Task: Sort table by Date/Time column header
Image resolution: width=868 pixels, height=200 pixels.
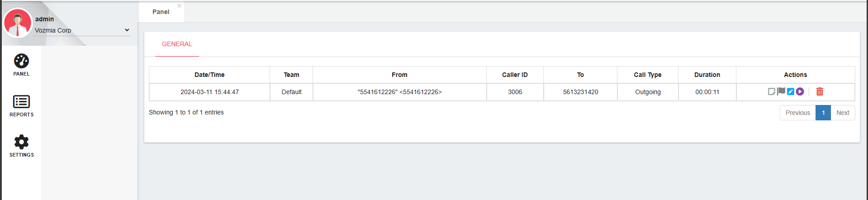Action: click(209, 75)
